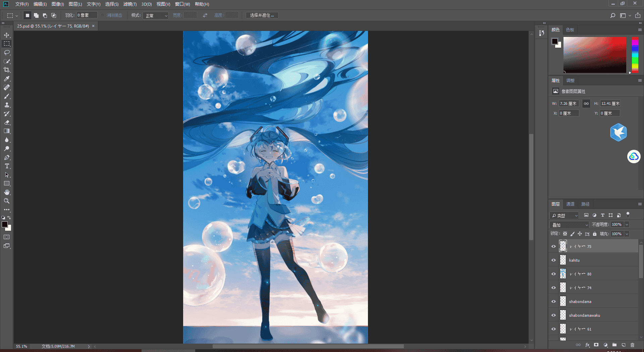Open the 图层(L) menu
The image size is (644, 352).
pos(75,4)
